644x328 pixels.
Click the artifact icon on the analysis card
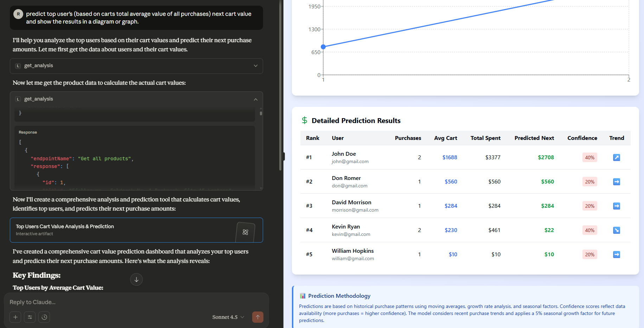click(245, 232)
